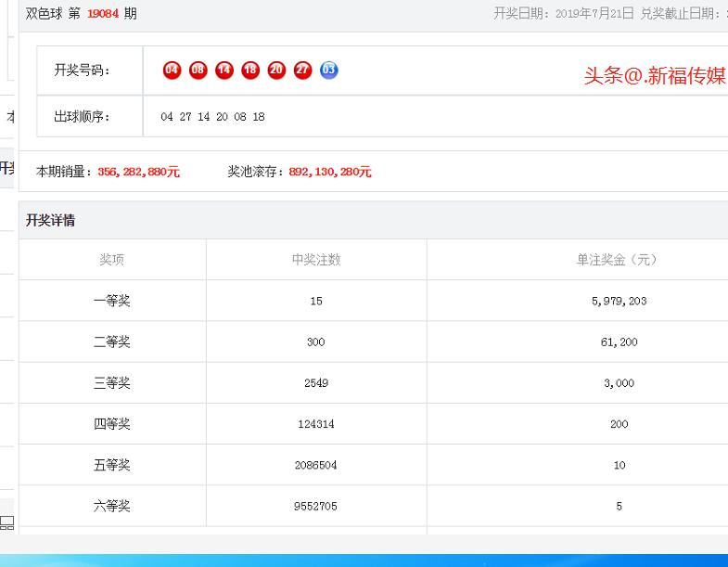Click the 头条@.新福传媒 watermark text
Viewport: 728px width, 567px height.
pyautogui.click(x=654, y=76)
